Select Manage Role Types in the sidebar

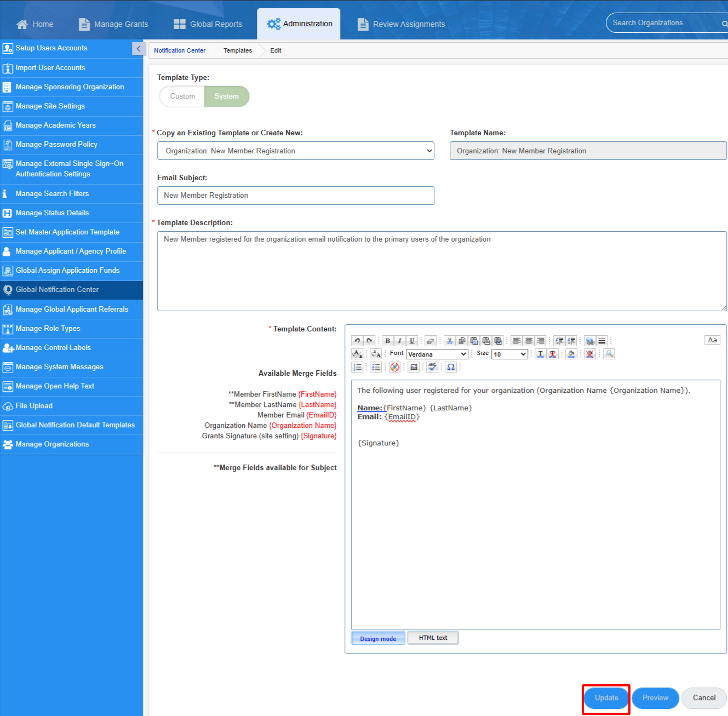48,329
